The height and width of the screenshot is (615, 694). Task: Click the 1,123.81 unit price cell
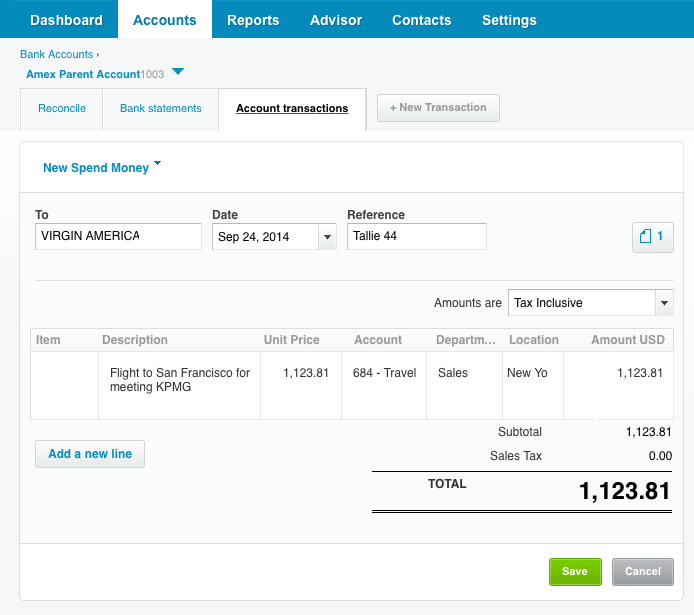[x=301, y=385]
